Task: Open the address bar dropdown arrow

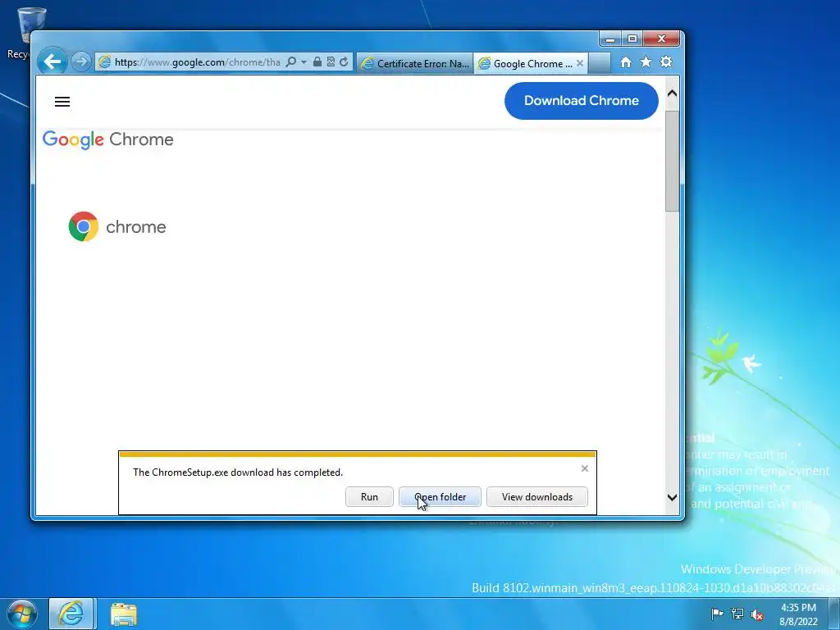Action: pos(304,62)
